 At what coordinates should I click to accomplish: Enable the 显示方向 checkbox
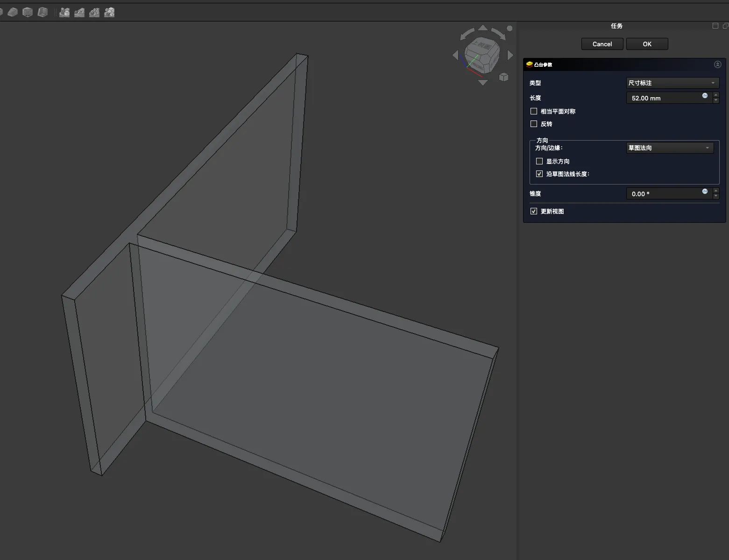tap(539, 161)
